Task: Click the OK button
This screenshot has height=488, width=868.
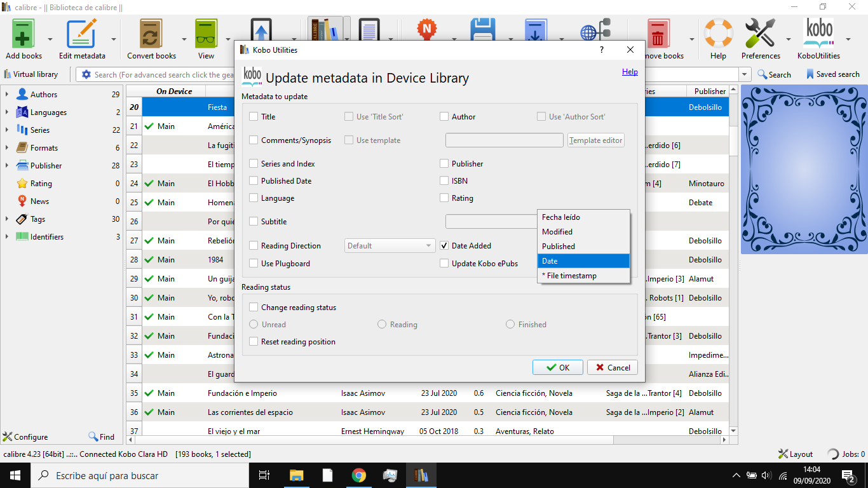Action: coord(557,367)
